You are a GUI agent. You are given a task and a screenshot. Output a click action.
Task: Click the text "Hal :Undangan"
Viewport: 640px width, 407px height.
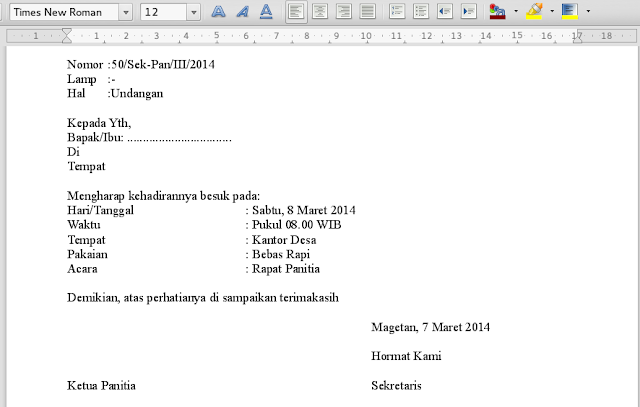pos(115,93)
